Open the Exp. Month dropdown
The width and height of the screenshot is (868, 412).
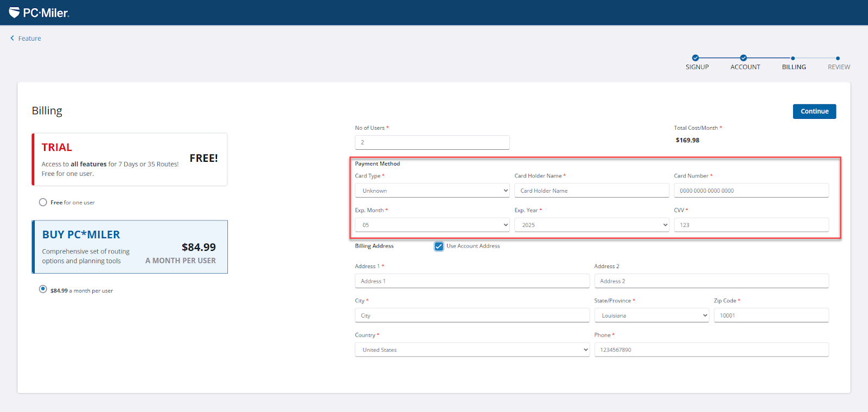tap(432, 225)
